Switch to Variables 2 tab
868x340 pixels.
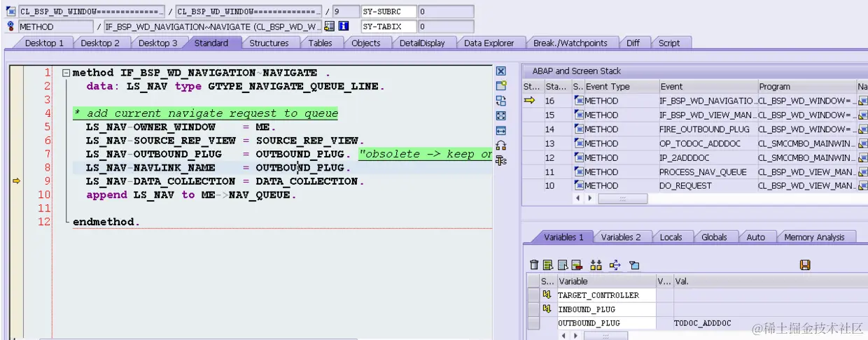(x=621, y=237)
